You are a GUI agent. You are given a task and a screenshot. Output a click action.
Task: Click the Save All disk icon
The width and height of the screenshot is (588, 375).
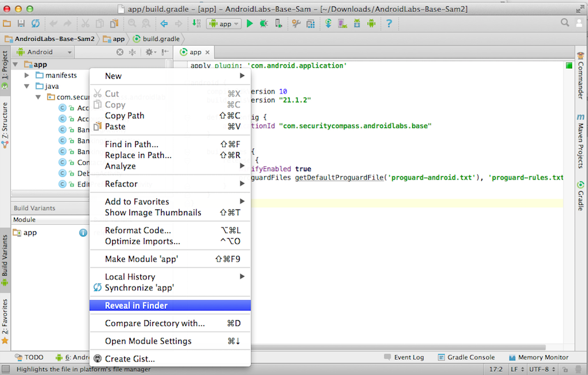(x=21, y=24)
